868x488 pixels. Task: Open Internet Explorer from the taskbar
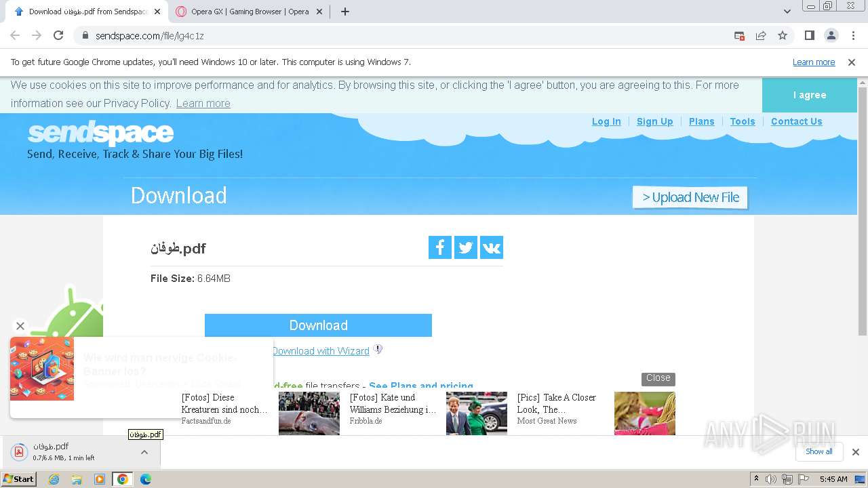[x=54, y=479]
